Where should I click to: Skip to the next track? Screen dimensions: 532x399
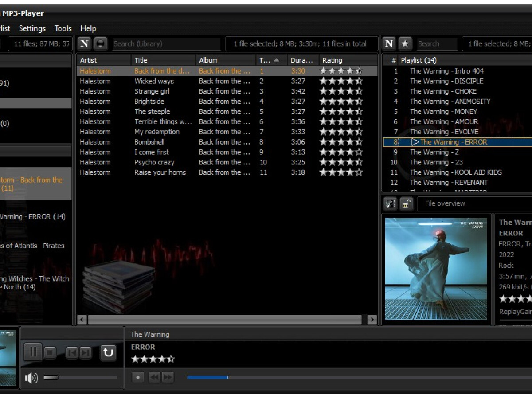85,353
